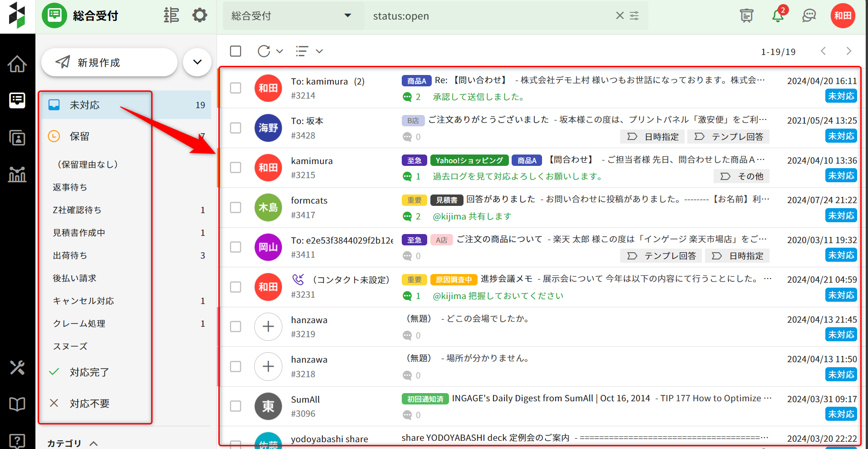Open the tools wrench icon in sidebar
868x449 pixels.
[17, 367]
